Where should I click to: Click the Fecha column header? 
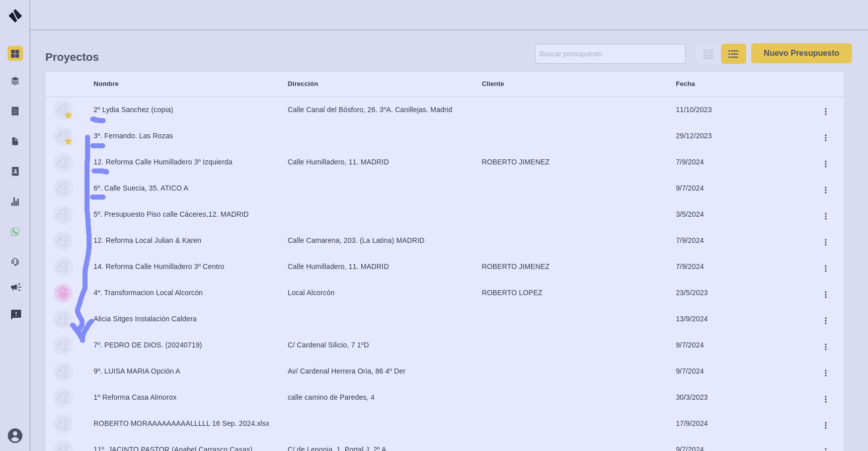(685, 84)
